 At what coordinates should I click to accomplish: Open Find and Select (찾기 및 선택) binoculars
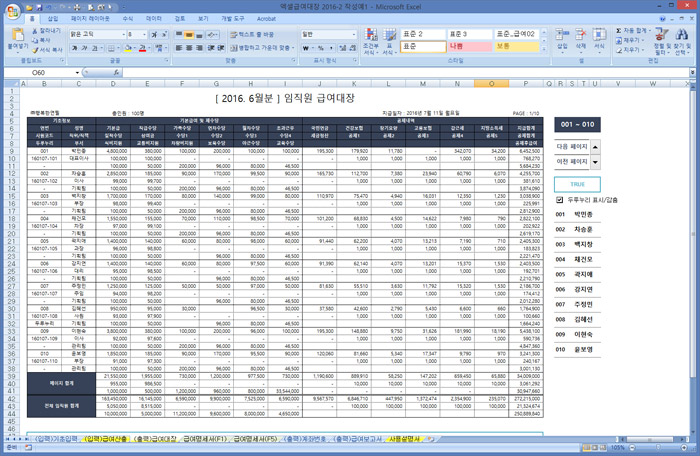(x=682, y=41)
